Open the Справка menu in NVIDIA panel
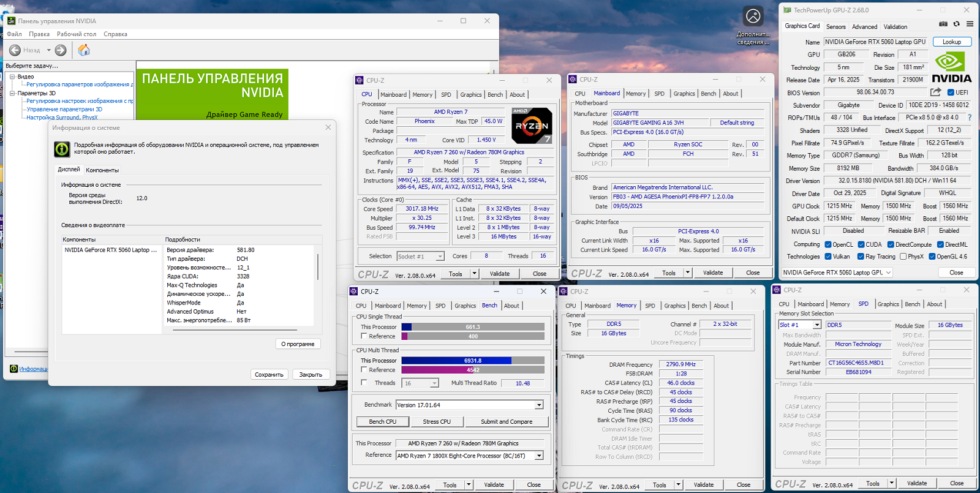 (115, 34)
